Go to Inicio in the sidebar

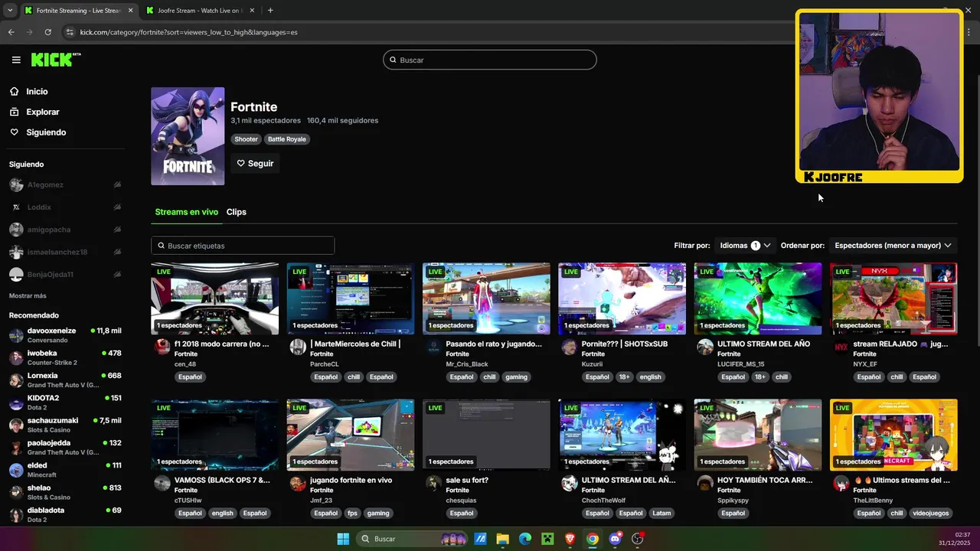tap(37, 92)
